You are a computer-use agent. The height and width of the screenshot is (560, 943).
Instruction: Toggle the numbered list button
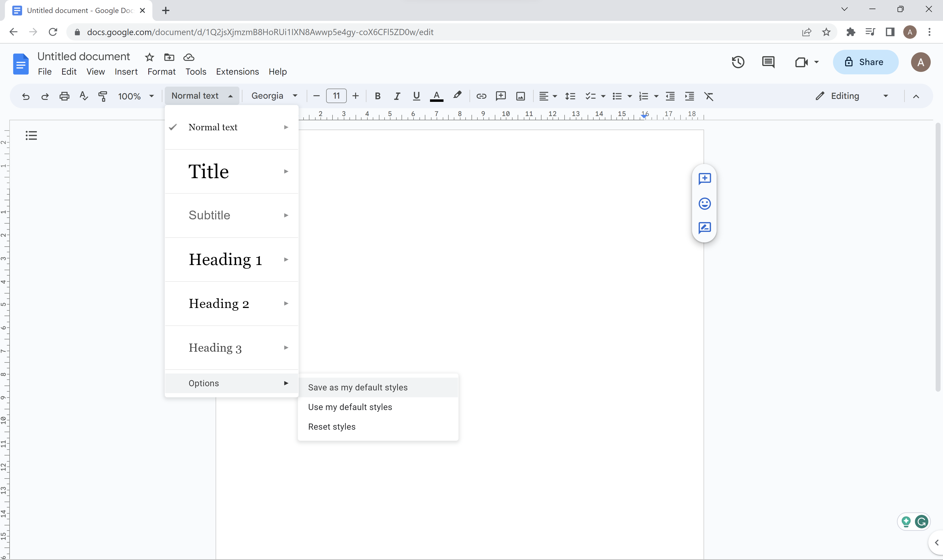(x=643, y=96)
